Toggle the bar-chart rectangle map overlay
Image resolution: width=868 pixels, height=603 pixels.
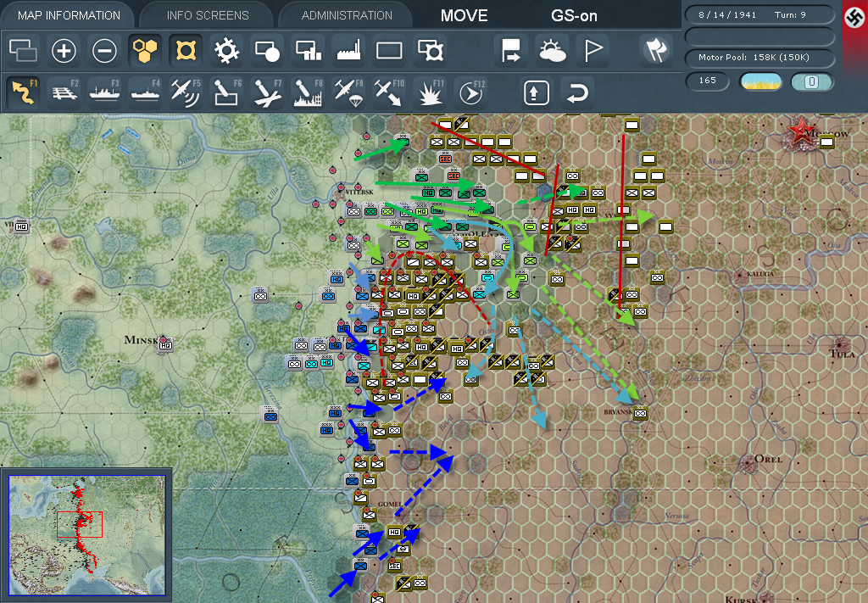coord(309,51)
